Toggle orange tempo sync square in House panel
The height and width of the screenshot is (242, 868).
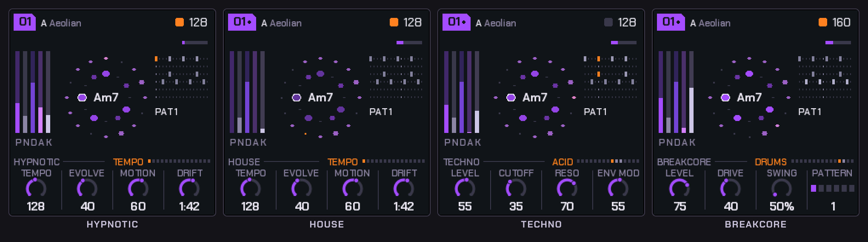394,22
